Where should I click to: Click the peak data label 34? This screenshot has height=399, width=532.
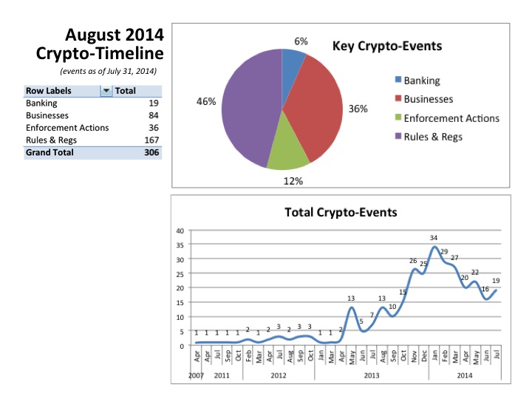[434, 238]
